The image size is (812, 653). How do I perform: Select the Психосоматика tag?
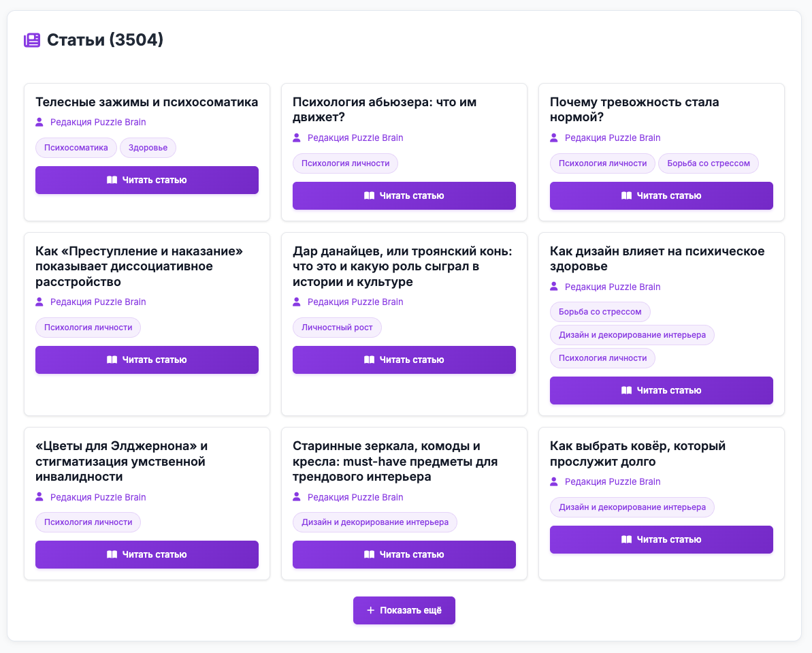click(x=76, y=148)
